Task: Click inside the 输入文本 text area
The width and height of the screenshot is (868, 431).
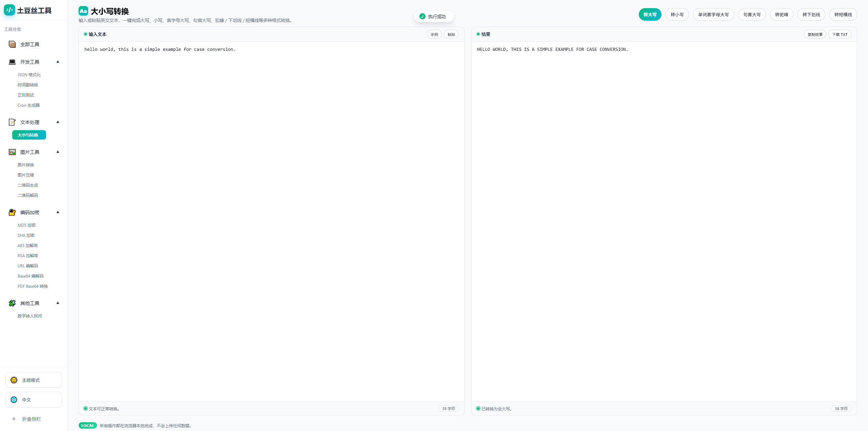Action: tap(271, 203)
